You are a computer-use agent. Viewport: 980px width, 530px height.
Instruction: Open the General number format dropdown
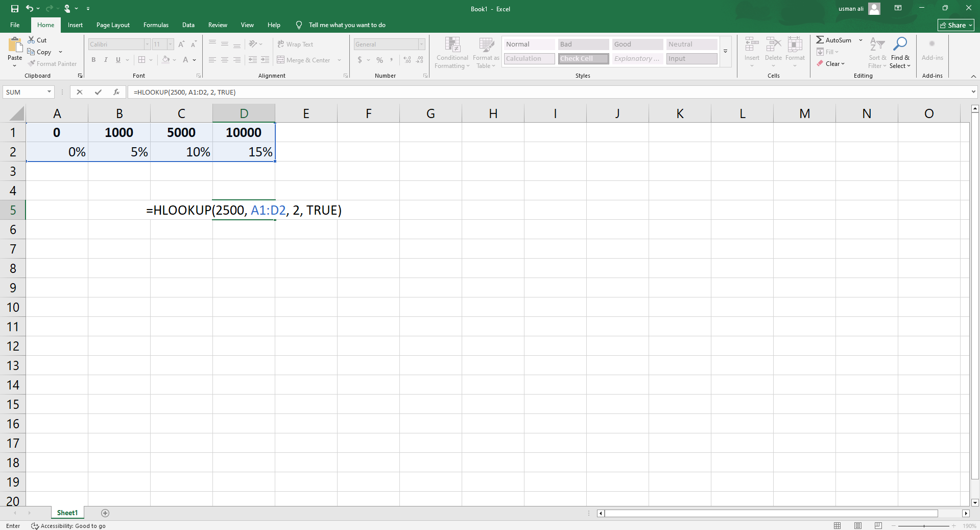tap(421, 44)
